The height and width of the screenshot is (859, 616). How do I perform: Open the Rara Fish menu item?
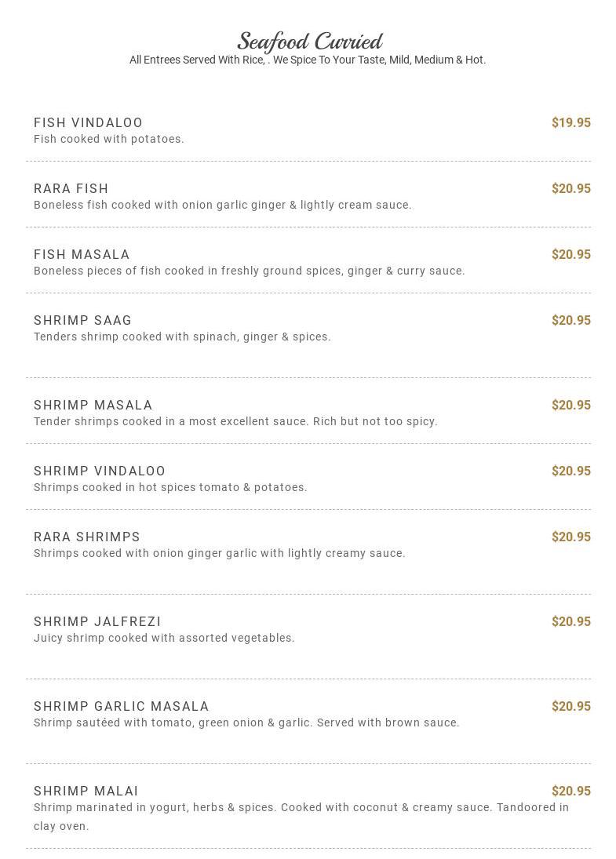[71, 189]
